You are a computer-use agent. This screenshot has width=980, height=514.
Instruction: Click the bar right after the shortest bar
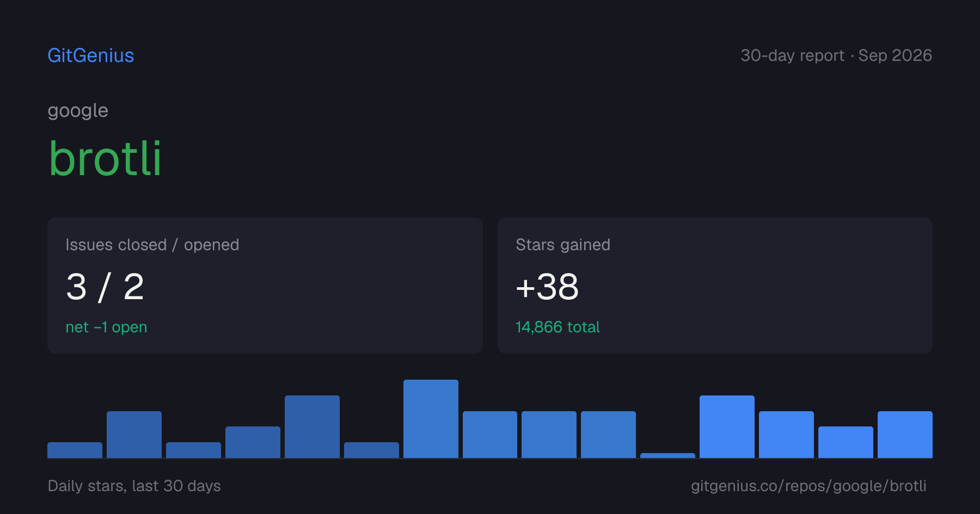pos(727,426)
